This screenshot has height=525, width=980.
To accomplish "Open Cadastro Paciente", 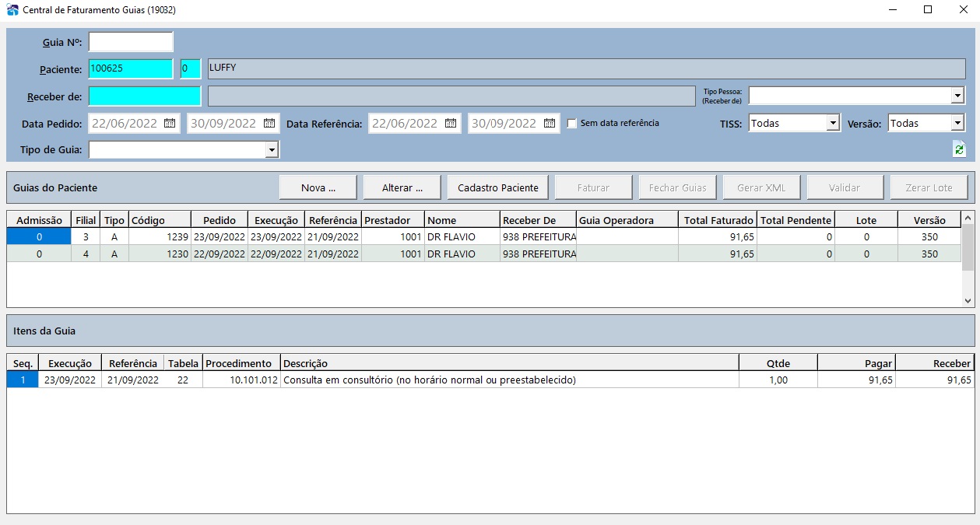I will 498,187.
